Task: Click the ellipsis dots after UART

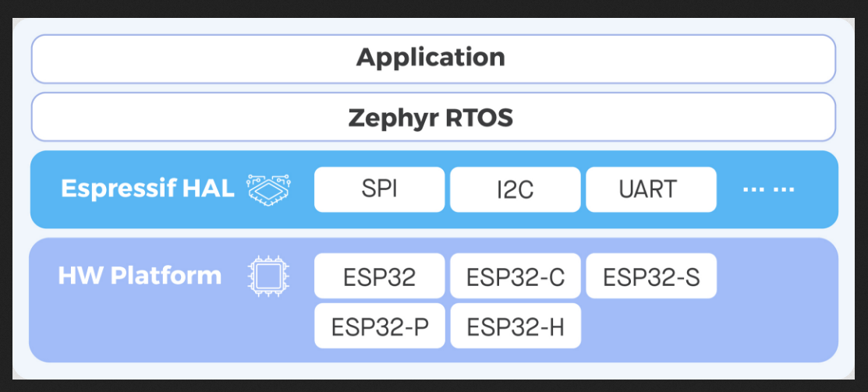Action: (x=768, y=189)
